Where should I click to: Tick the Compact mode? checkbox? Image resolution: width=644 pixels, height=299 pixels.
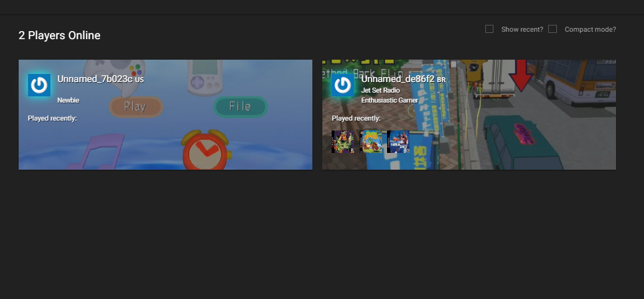pyautogui.click(x=553, y=29)
